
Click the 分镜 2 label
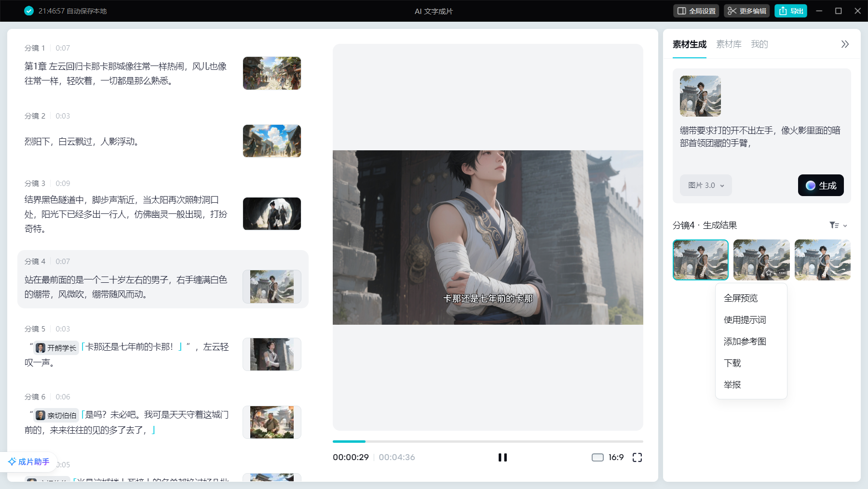pyautogui.click(x=35, y=116)
